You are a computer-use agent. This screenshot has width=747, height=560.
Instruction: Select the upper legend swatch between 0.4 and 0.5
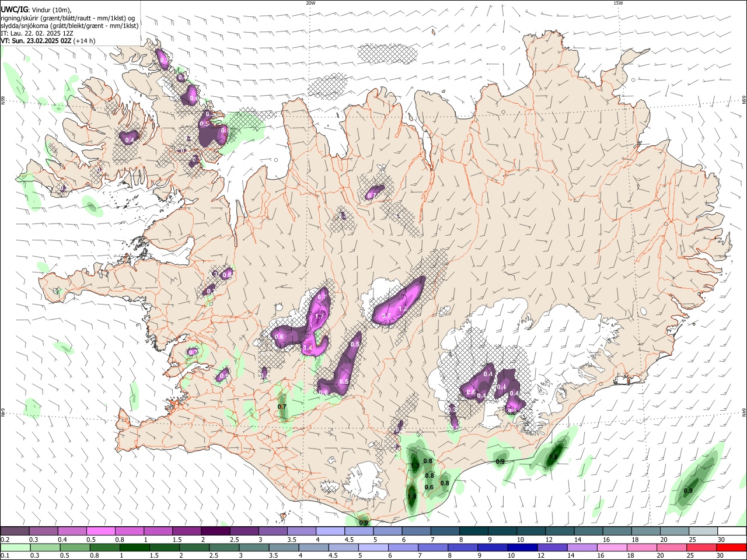(x=72, y=531)
